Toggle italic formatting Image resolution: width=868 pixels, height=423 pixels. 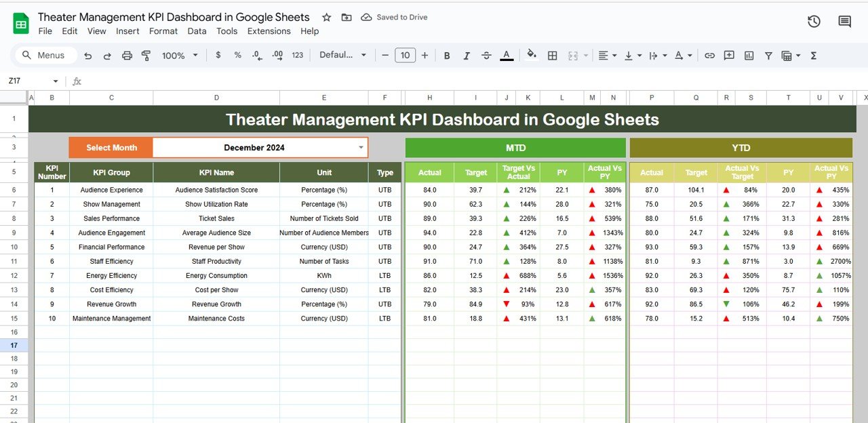click(466, 56)
